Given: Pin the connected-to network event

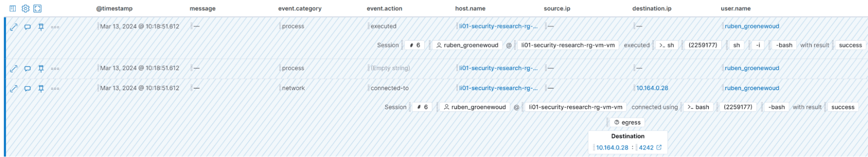Looking at the screenshot, I should tap(41, 88).
